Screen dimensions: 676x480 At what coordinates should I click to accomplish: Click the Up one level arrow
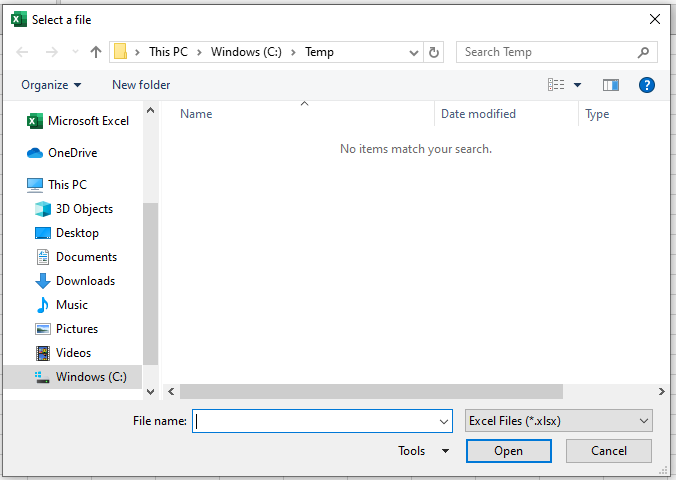(96, 52)
